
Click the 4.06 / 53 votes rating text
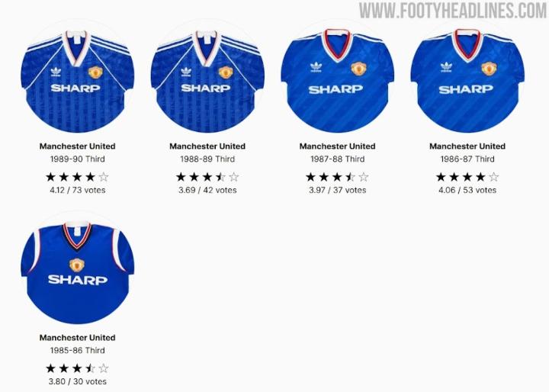point(467,190)
